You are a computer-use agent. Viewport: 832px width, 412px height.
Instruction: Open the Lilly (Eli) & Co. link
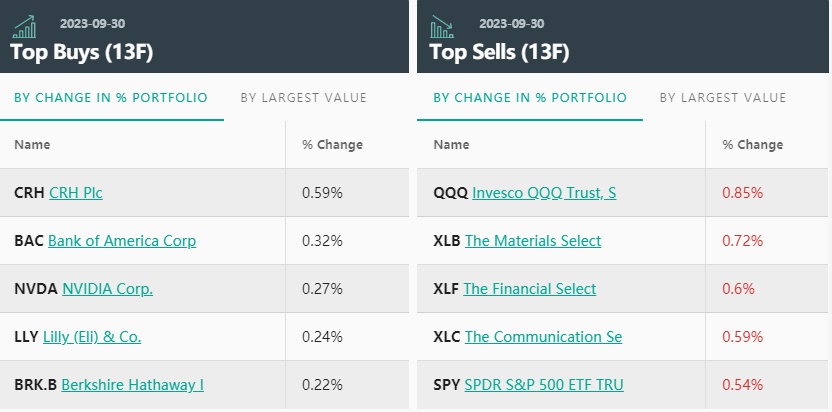click(x=92, y=337)
